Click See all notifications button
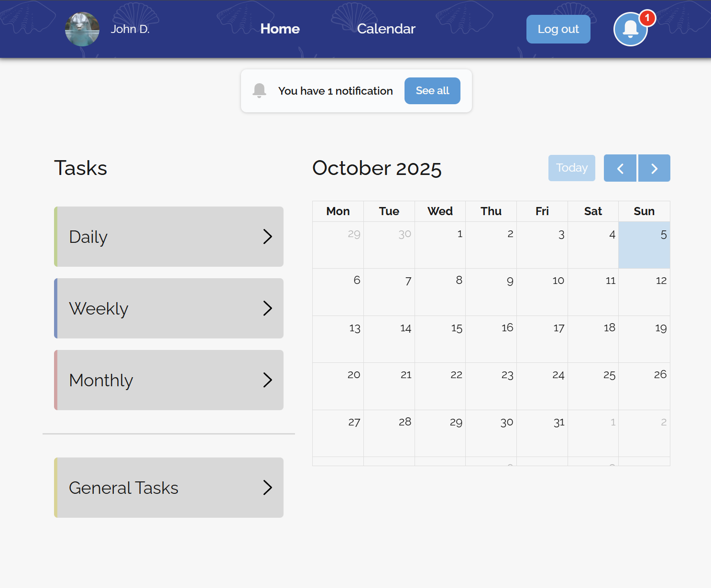This screenshot has width=711, height=588. pos(432,91)
